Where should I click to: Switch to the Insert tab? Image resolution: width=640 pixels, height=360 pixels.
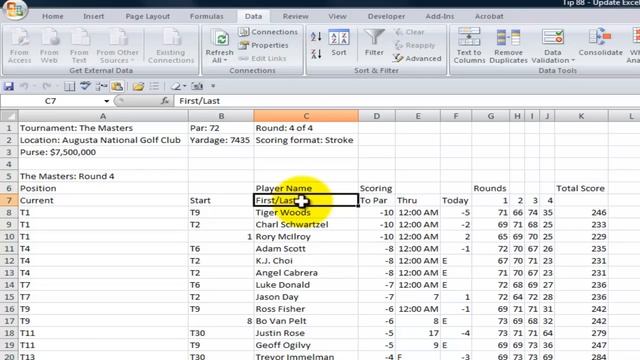(x=93, y=16)
